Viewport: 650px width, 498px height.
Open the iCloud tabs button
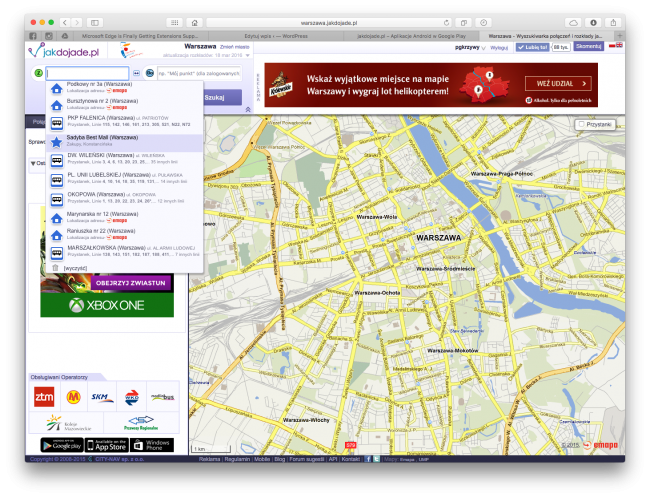point(573,22)
